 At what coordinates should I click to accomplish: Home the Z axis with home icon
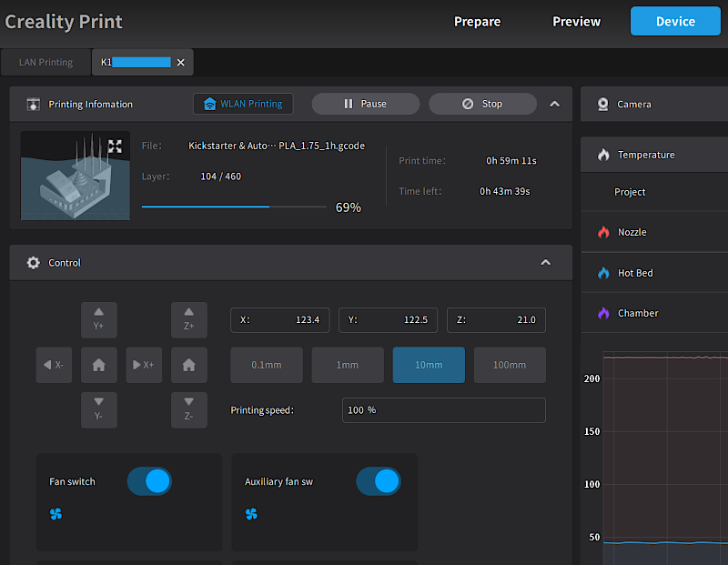click(x=189, y=365)
